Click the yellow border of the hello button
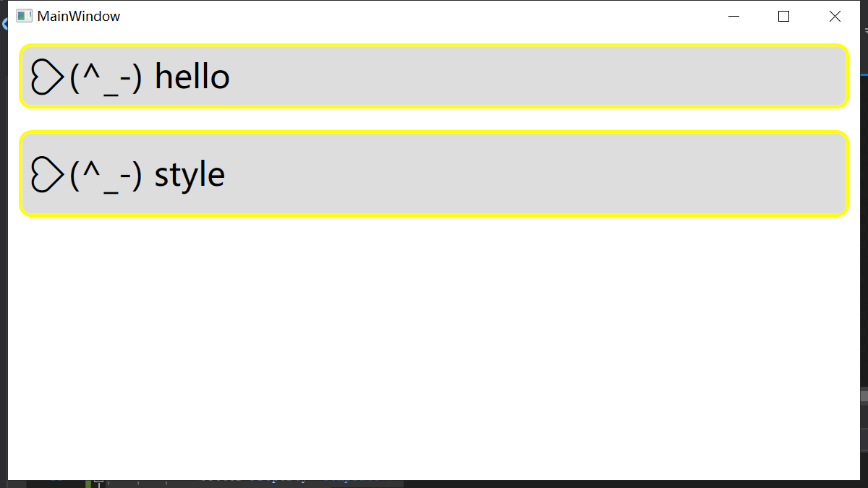This screenshot has width=868, height=488. pos(434,45)
